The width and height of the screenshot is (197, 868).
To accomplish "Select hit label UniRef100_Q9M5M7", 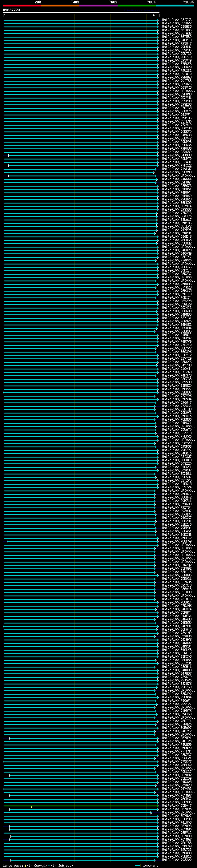I will point(177,47).
